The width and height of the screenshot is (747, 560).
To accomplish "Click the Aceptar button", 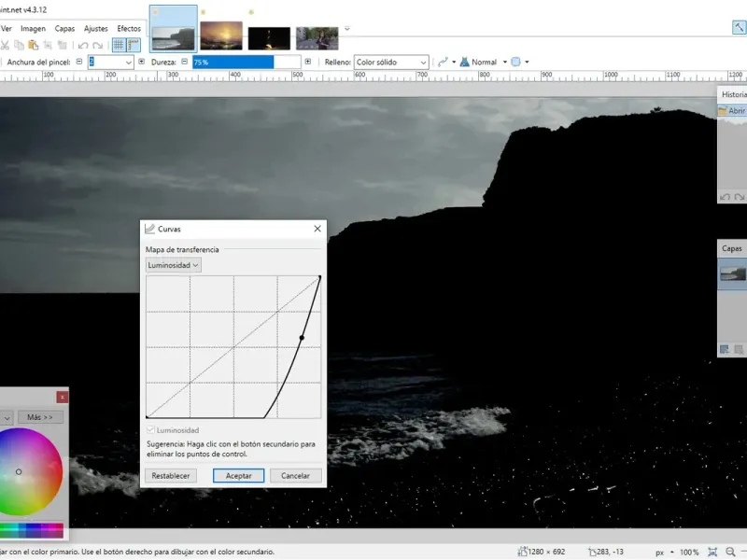I will [x=239, y=476].
